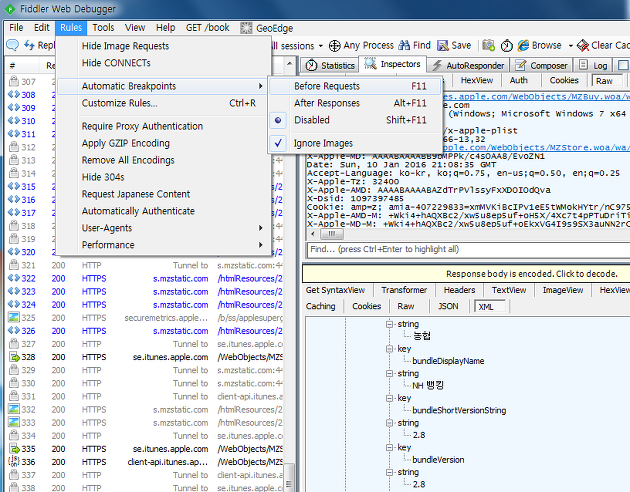Collapse the key node containing bundleShortVersionString
Viewport: 630px width, 492px height.
(x=389, y=398)
